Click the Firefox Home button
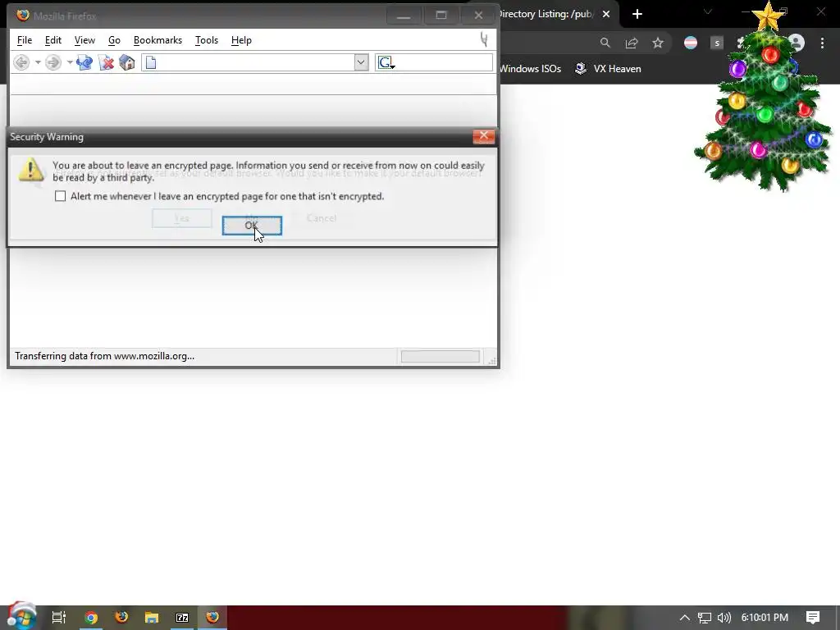The image size is (840, 630). pyautogui.click(x=127, y=62)
